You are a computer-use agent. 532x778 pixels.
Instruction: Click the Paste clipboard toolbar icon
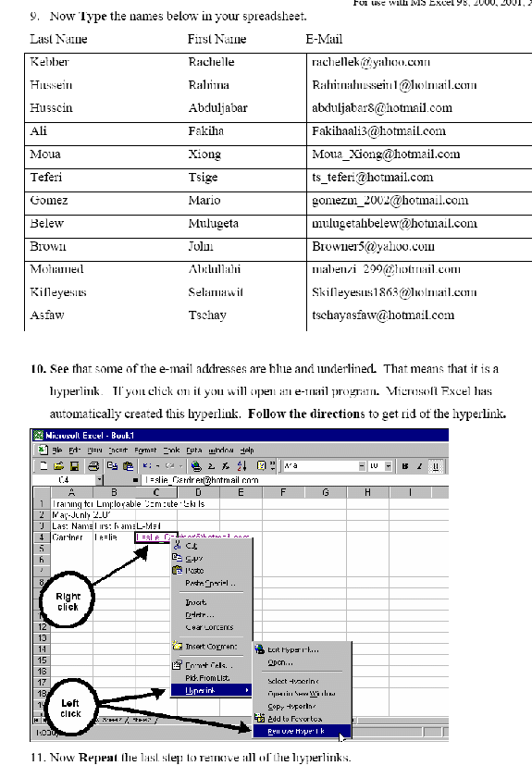click(128, 466)
